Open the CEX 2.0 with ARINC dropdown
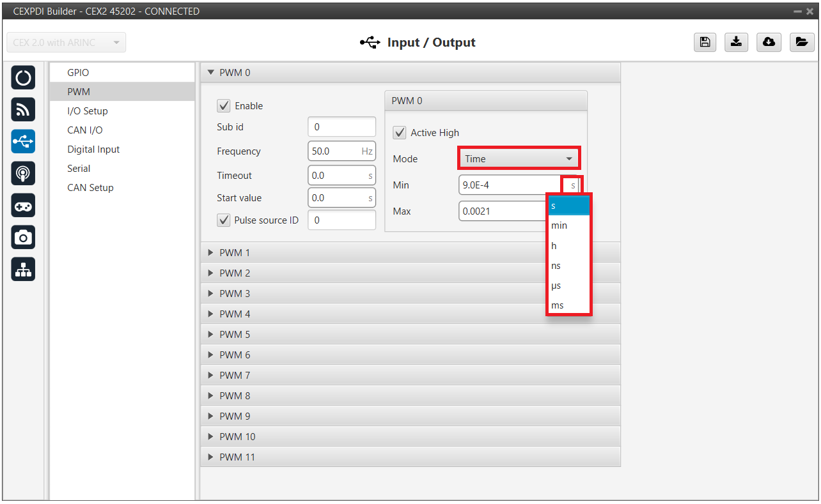The image size is (821, 504). (x=66, y=43)
